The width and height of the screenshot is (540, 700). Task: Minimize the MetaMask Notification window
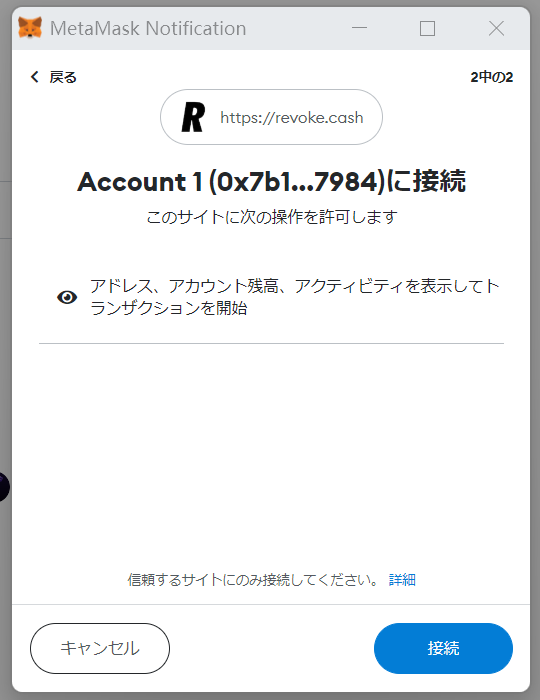pos(359,28)
